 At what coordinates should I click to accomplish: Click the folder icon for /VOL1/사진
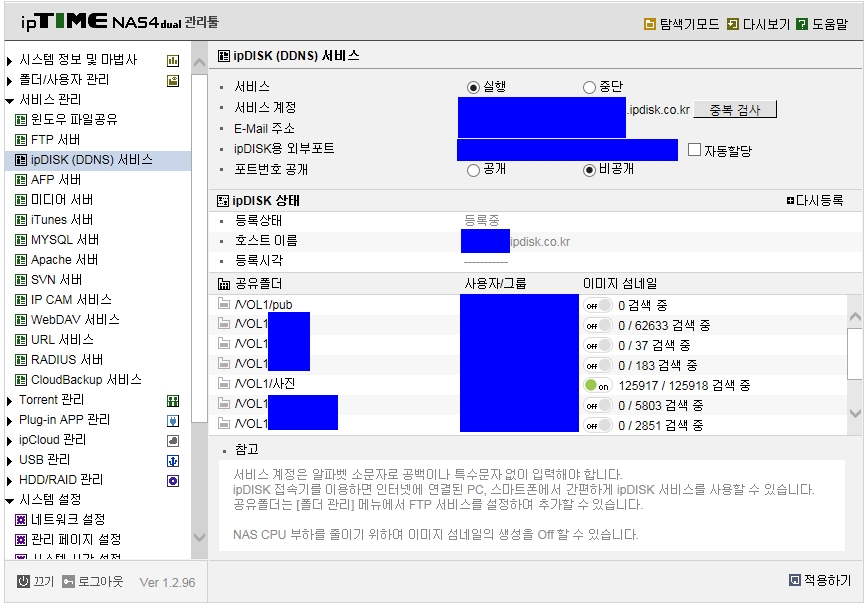coord(224,383)
